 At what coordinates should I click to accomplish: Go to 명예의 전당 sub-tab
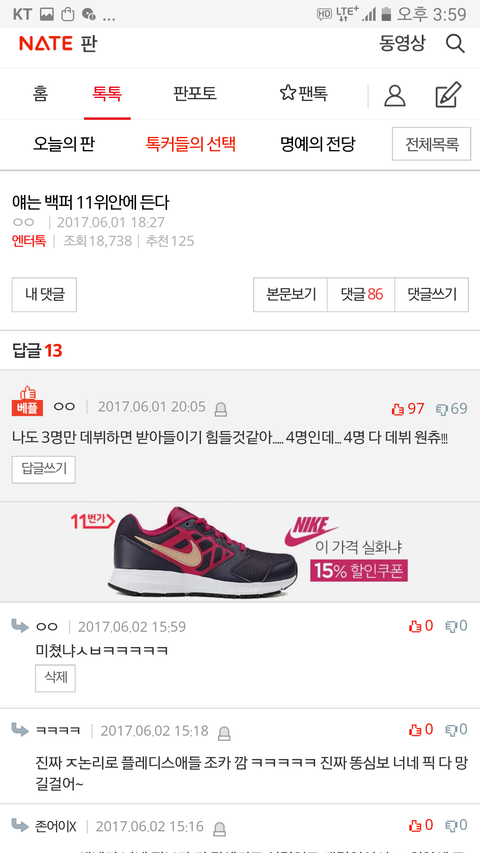point(318,144)
